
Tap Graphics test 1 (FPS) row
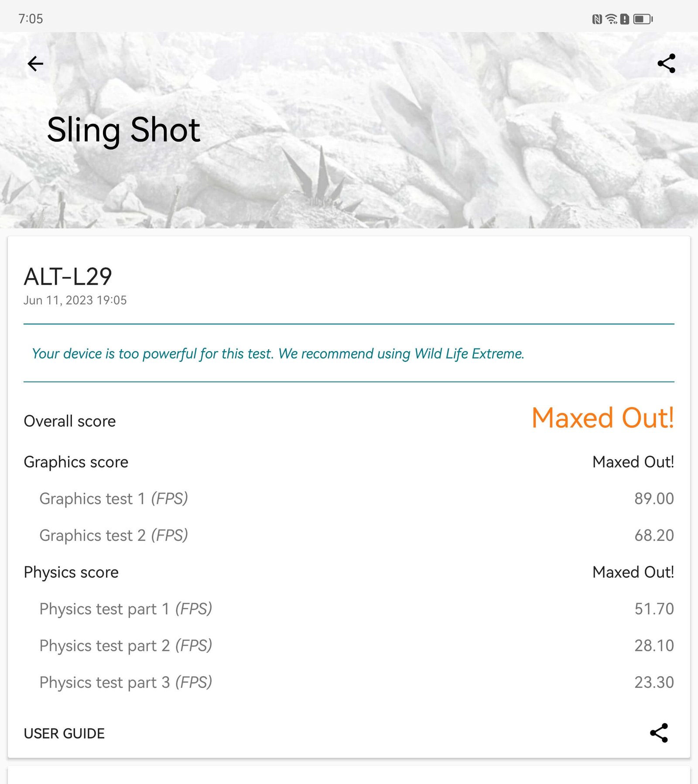(349, 499)
